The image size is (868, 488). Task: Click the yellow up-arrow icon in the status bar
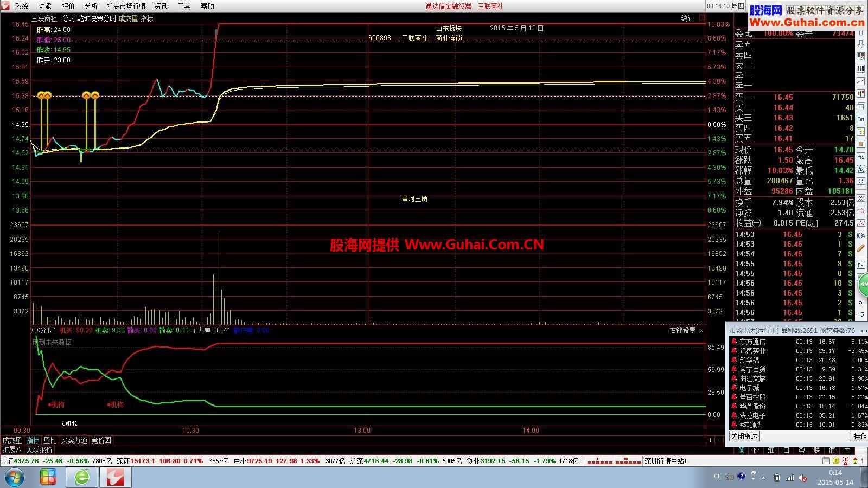click(x=836, y=461)
